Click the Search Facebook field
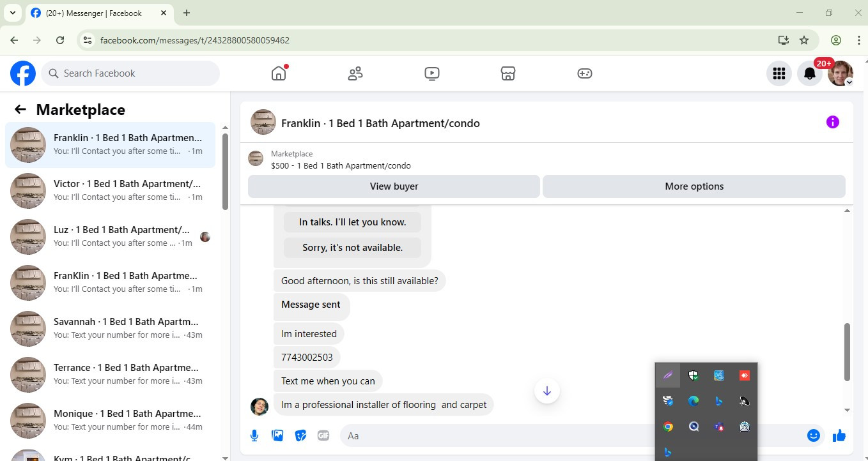 coord(130,73)
